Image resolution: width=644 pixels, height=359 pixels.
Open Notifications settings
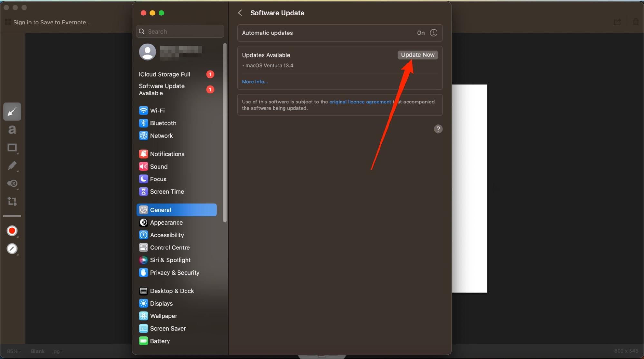pos(177,154)
